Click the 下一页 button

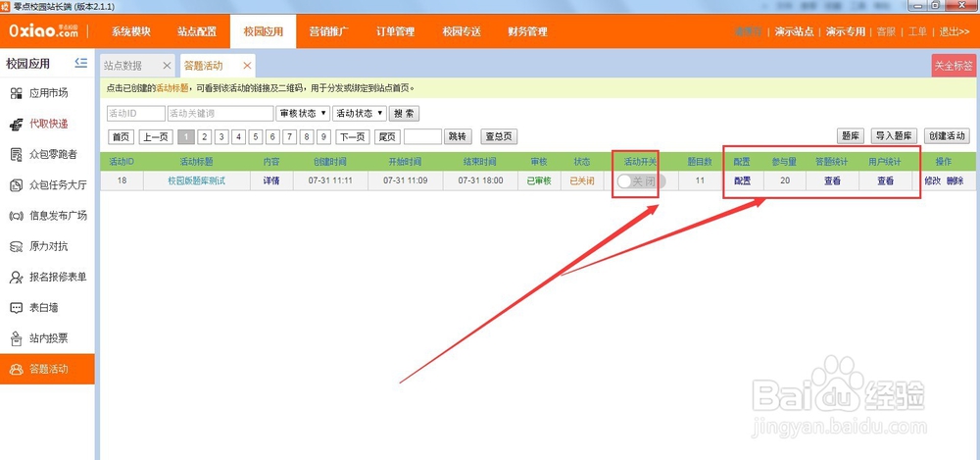coord(353,136)
